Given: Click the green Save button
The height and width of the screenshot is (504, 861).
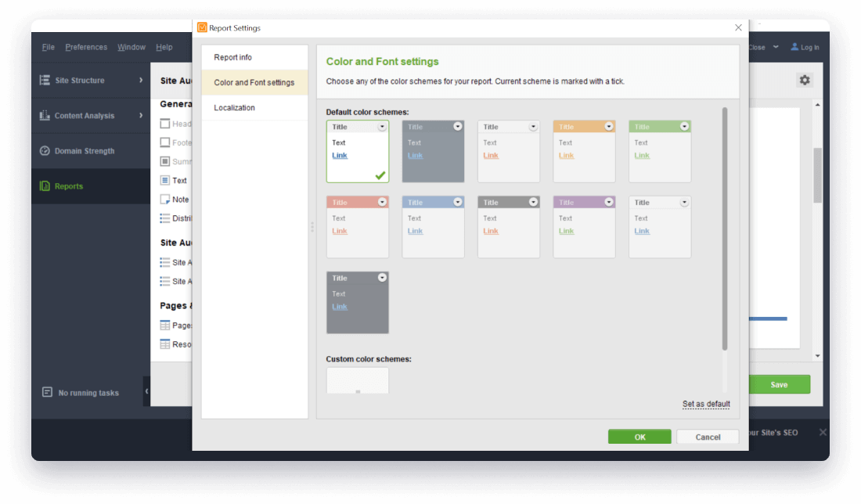Looking at the screenshot, I should pos(779,384).
